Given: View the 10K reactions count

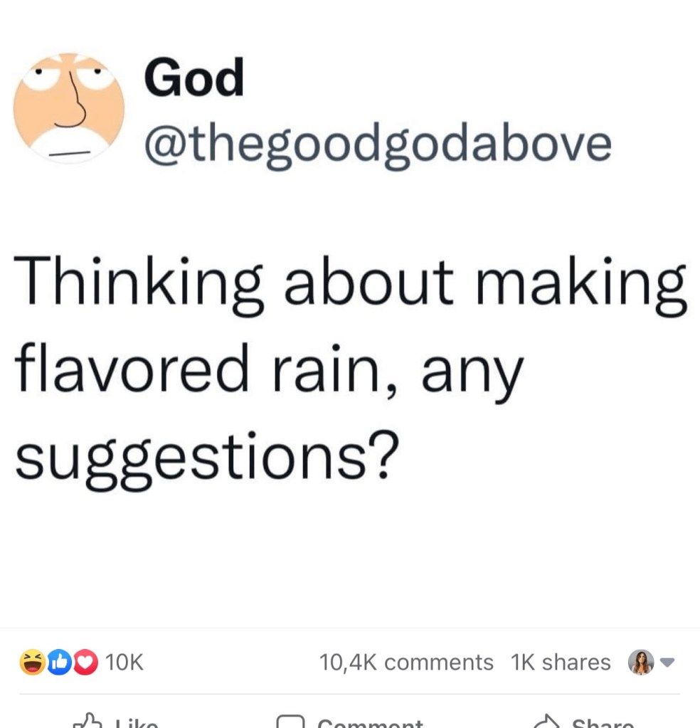Looking at the screenshot, I should click(x=124, y=663).
